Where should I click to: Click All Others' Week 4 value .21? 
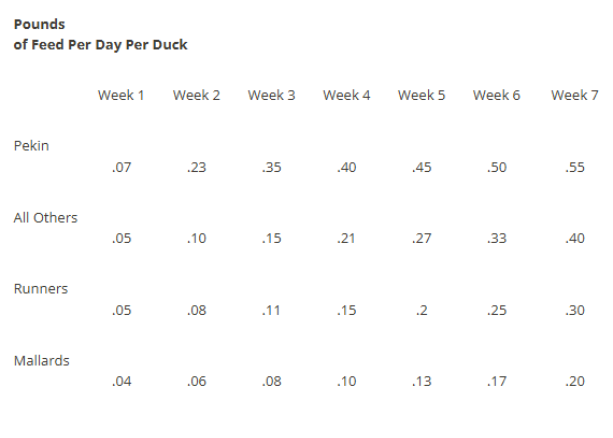tap(347, 239)
